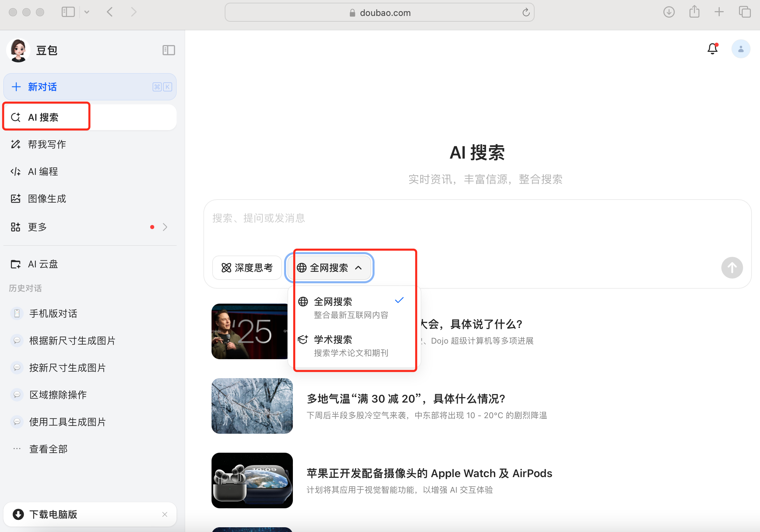Toggle 深度思考 deep thinking mode
Viewport: 760px width, 532px height.
(x=247, y=268)
